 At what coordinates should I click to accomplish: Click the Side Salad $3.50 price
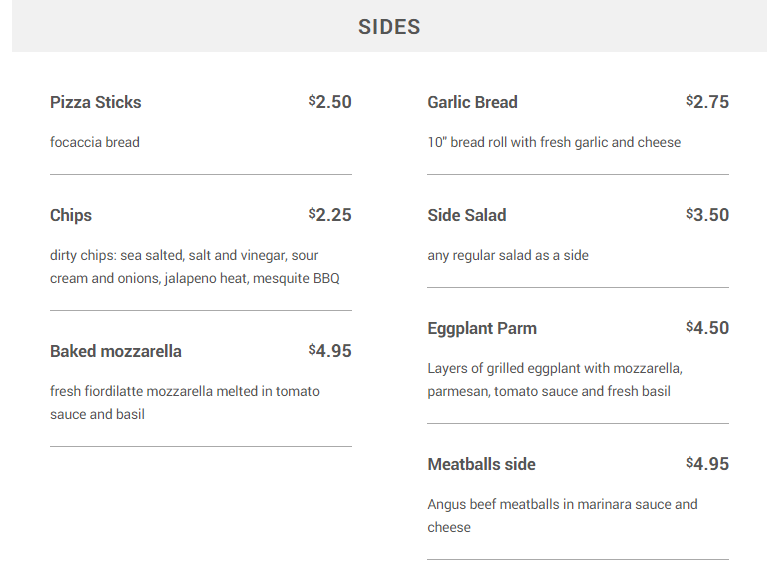[x=707, y=215]
